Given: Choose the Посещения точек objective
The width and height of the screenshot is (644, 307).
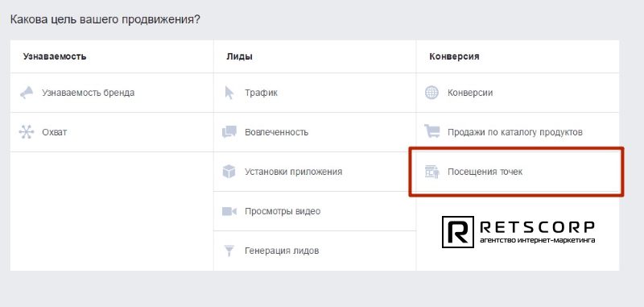Looking at the screenshot, I should click(x=485, y=172).
